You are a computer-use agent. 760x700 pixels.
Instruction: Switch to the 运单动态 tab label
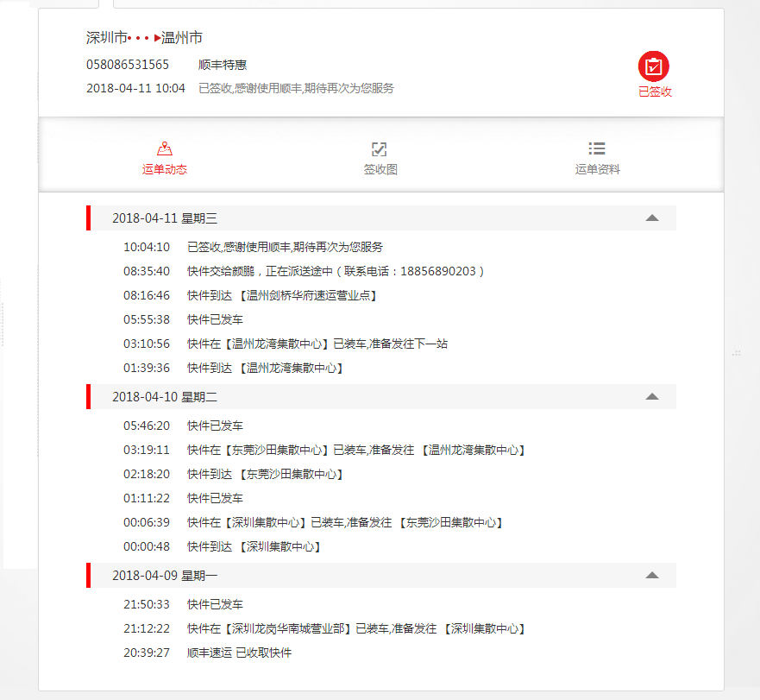[x=164, y=169]
